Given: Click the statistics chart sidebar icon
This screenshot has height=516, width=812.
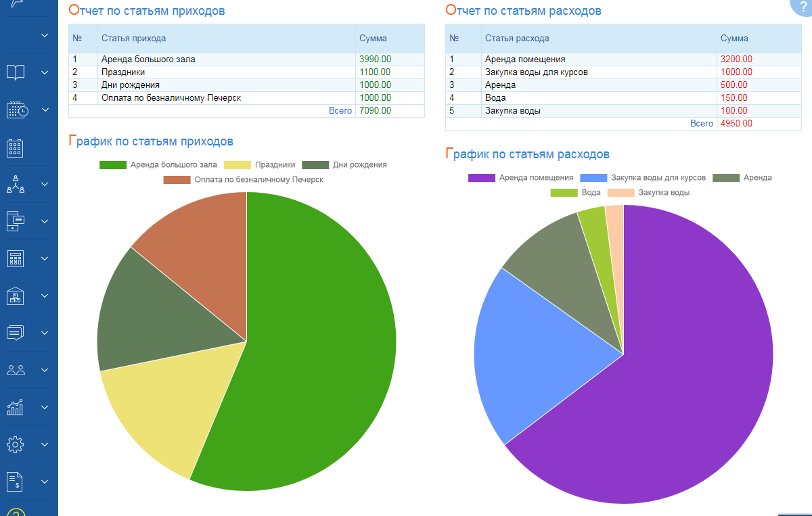Looking at the screenshot, I should click(x=16, y=407).
